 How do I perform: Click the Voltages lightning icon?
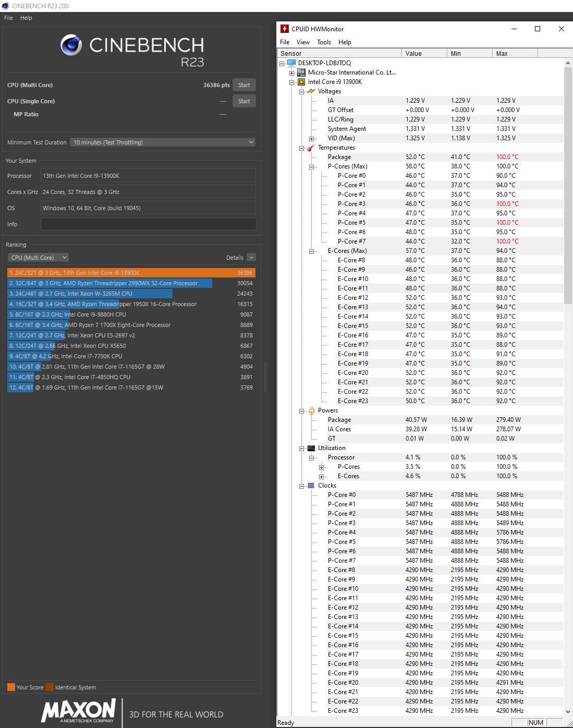point(311,91)
